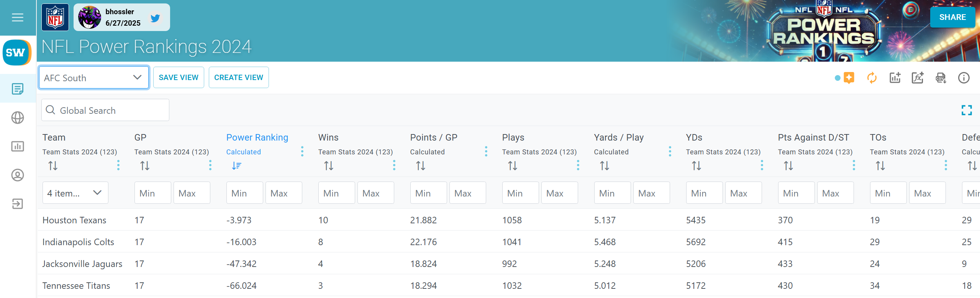
Task: Click the sign-out sidebar icon
Action: click(x=18, y=204)
